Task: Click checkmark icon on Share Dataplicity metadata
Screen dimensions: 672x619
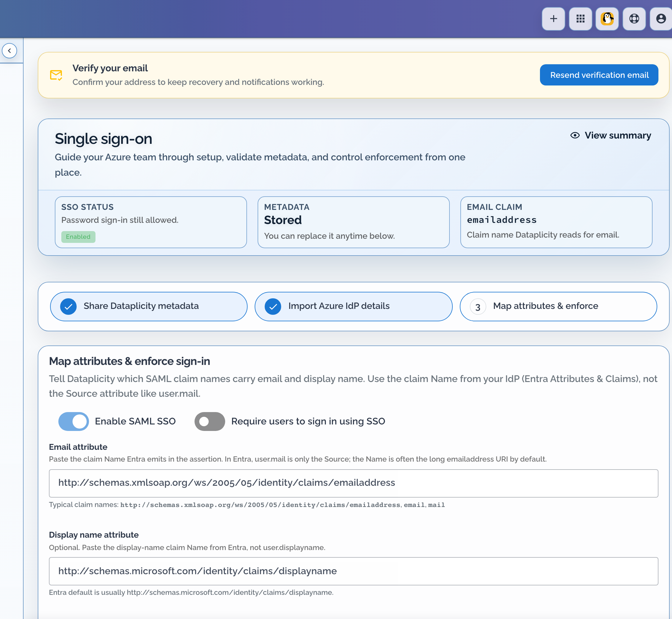Action: pyautogui.click(x=68, y=307)
